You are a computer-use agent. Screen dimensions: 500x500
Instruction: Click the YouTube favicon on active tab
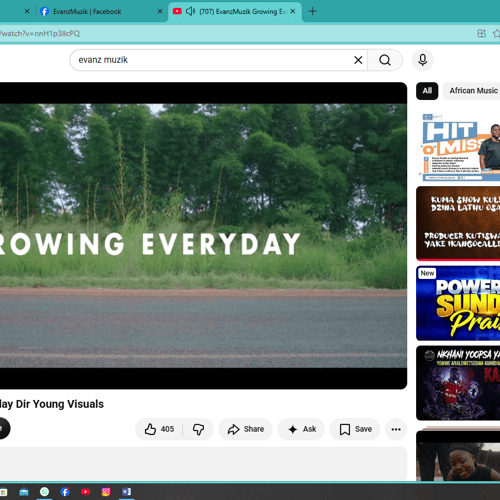[177, 11]
